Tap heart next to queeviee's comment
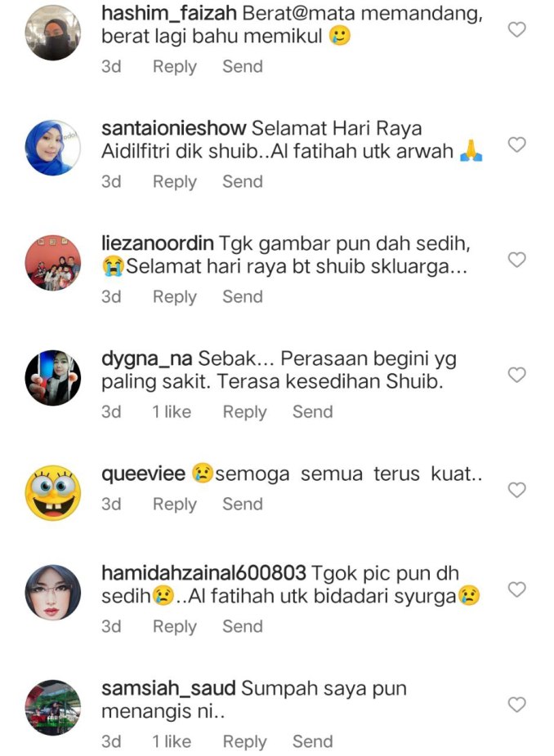Screen dimensions: 554x756 click(x=517, y=490)
